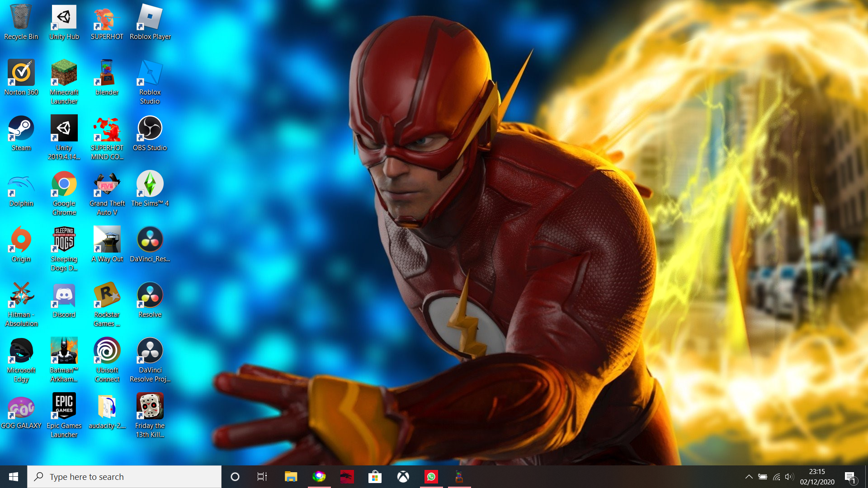Select the Hitman - Absolution shortcut
The image size is (868, 488).
(x=21, y=305)
